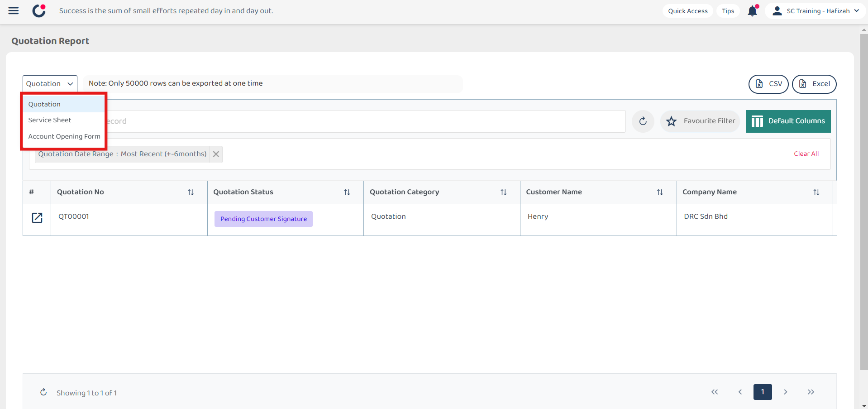Export the report as CSV
This screenshot has height=409, width=868.
(768, 84)
